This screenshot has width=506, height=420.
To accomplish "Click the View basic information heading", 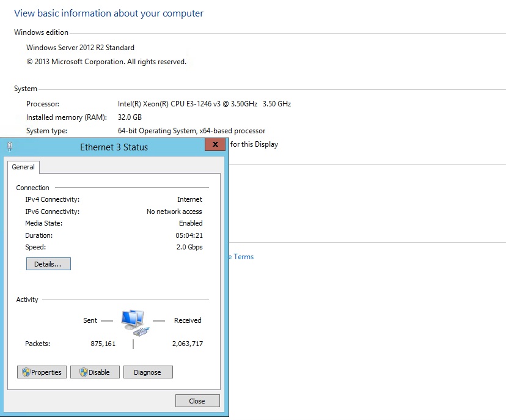I will coord(109,13).
